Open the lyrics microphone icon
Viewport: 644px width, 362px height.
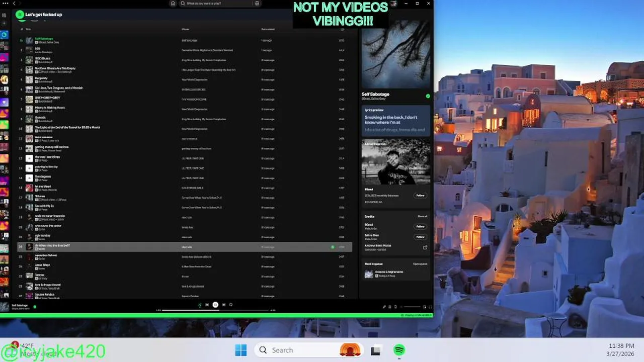pyautogui.click(x=384, y=307)
